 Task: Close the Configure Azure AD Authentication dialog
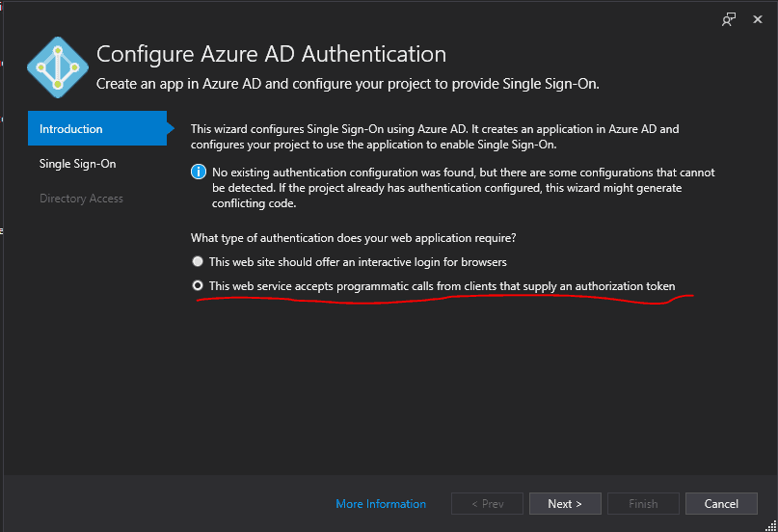(x=758, y=18)
